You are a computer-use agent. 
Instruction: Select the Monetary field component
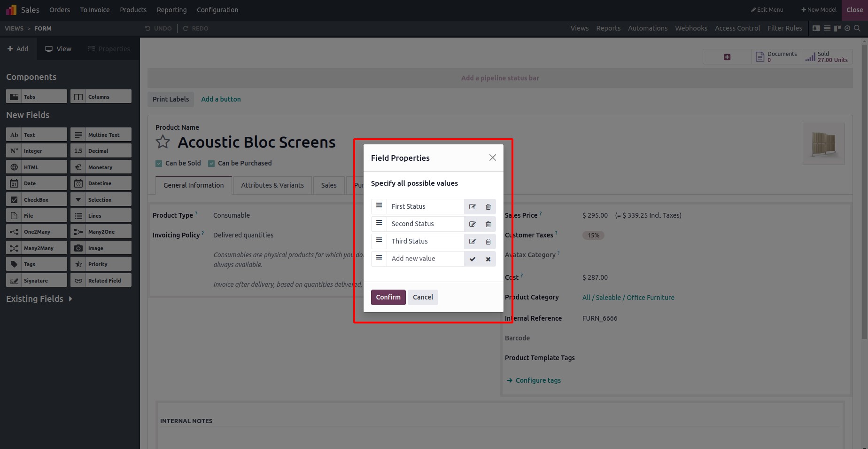(x=101, y=167)
